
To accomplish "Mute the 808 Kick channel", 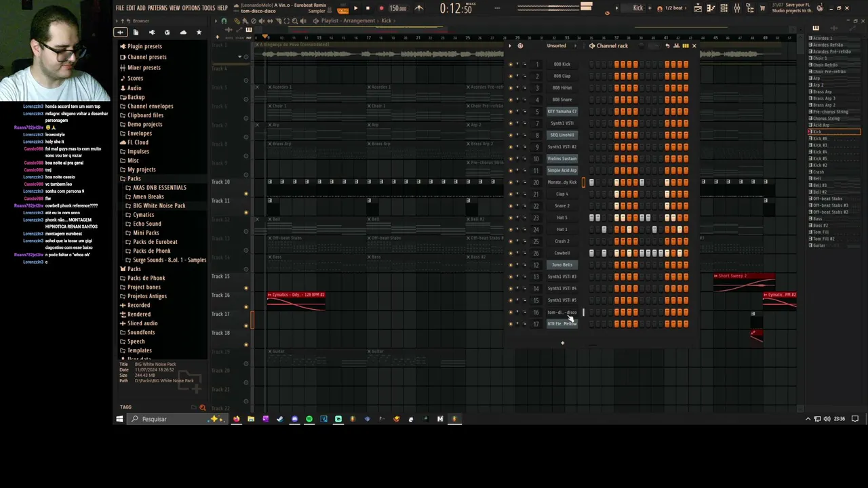I will point(511,64).
